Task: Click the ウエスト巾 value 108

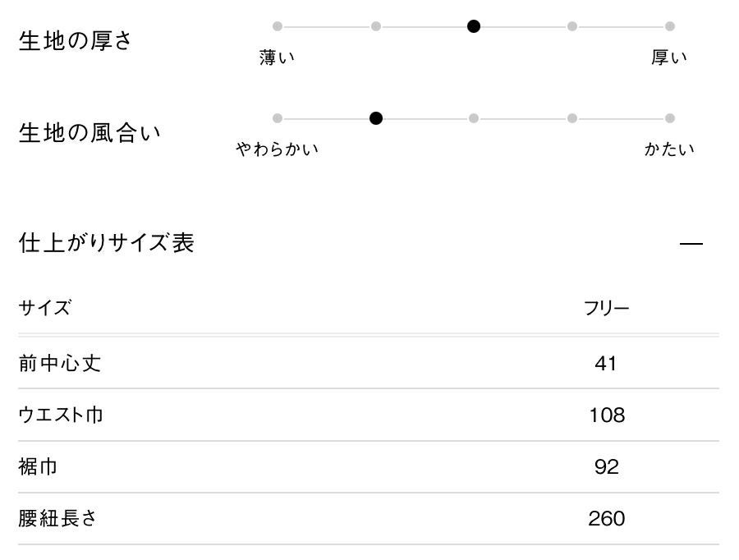Action: (x=607, y=415)
